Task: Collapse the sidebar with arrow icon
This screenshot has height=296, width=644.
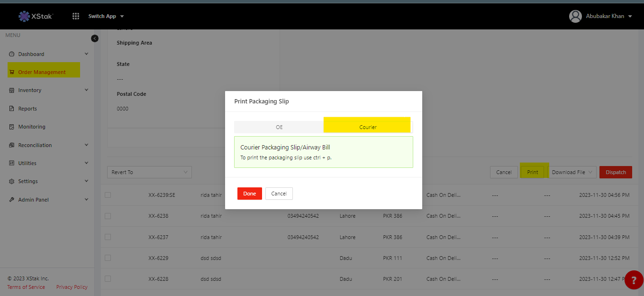Action: point(95,38)
